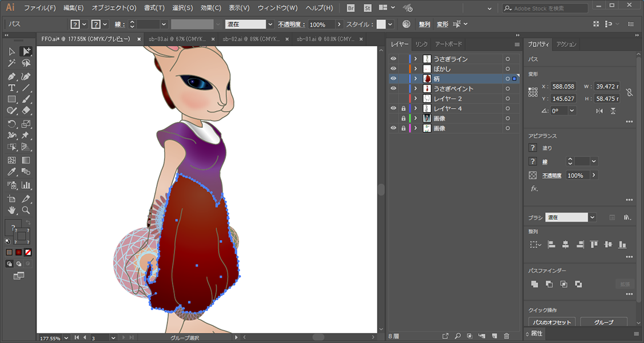Click the sb-03.ai document tab

[178, 39]
